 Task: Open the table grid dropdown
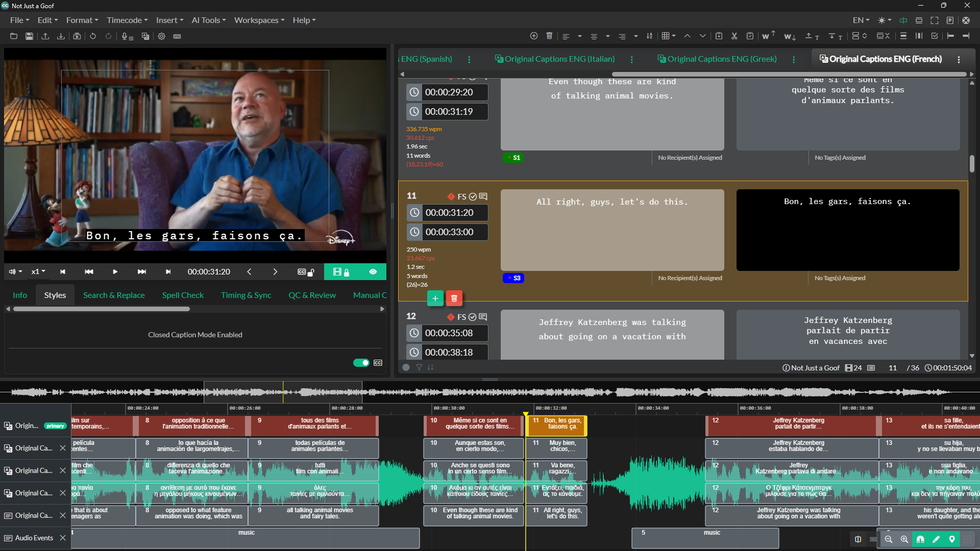[669, 36]
